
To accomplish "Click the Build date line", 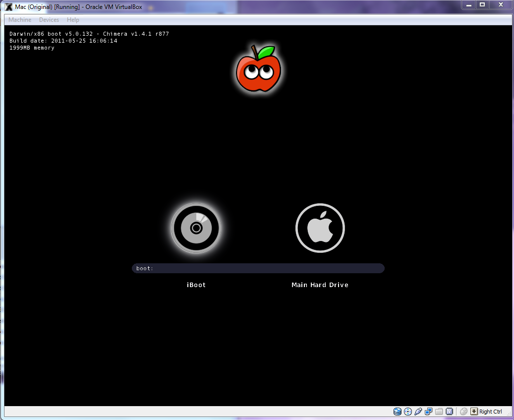I will point(63,41).
